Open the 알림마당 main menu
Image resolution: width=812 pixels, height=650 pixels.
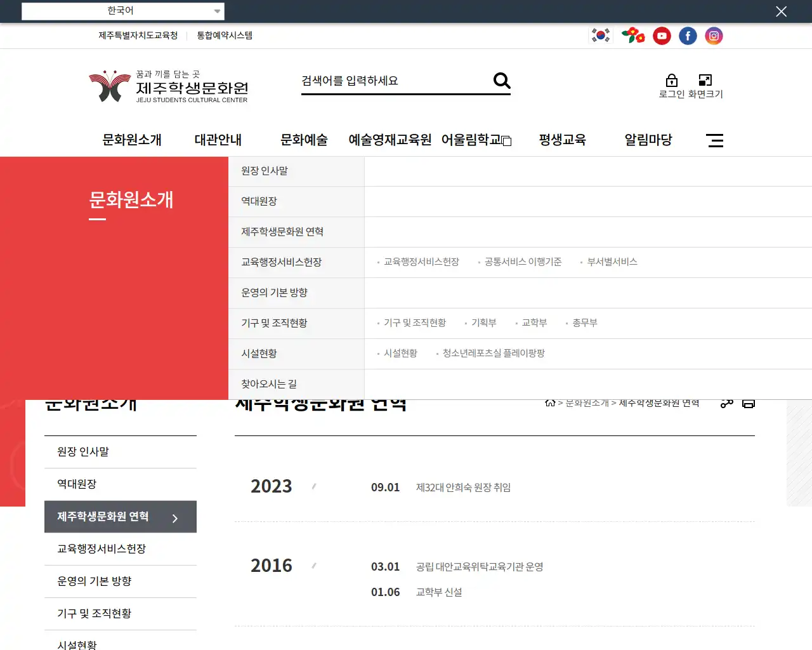point(648,140)
